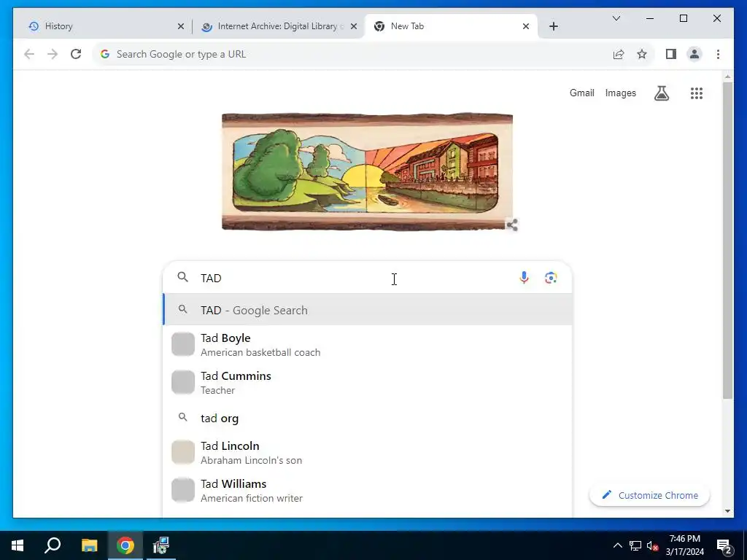
Task: Close the New Tab tab
Action: pos(525,26)
